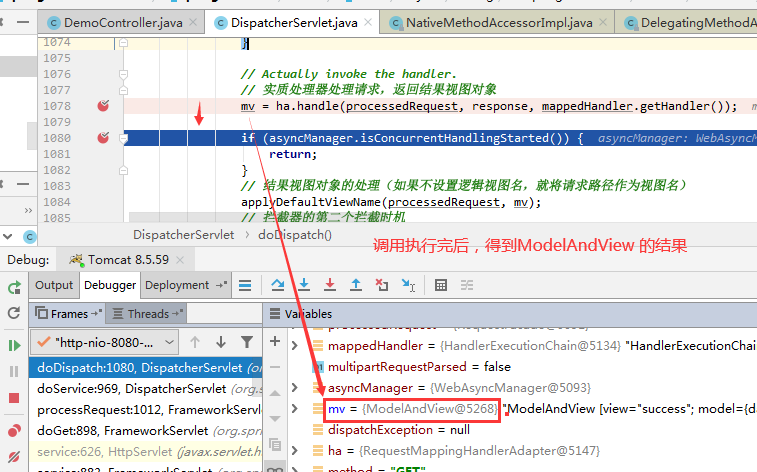757x472 pixels.
Task: Click the expand double-chevron in left gutter
Action: click(28, 210)
